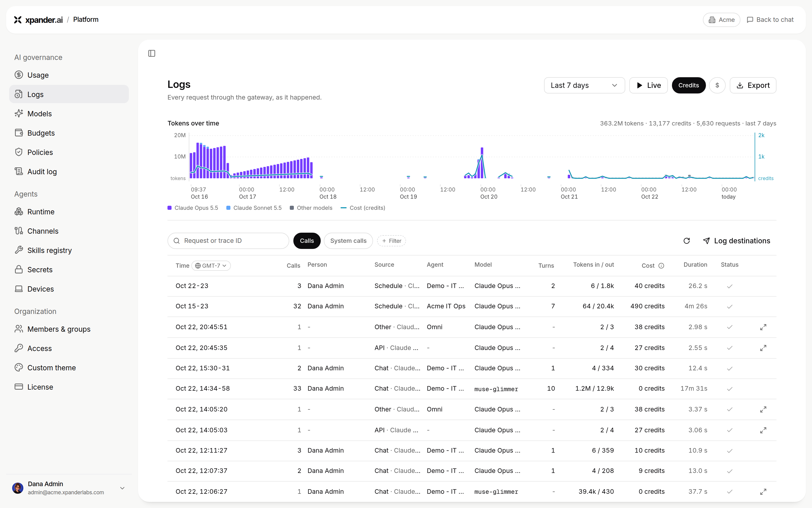
Task: Collapse the sidebar panel icon
Action: (152, 53)
